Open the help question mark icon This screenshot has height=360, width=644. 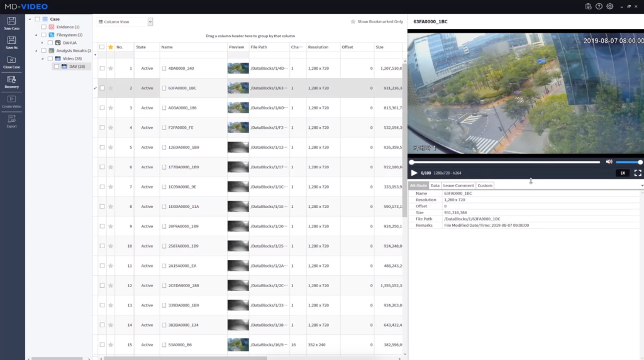[599, 6]
